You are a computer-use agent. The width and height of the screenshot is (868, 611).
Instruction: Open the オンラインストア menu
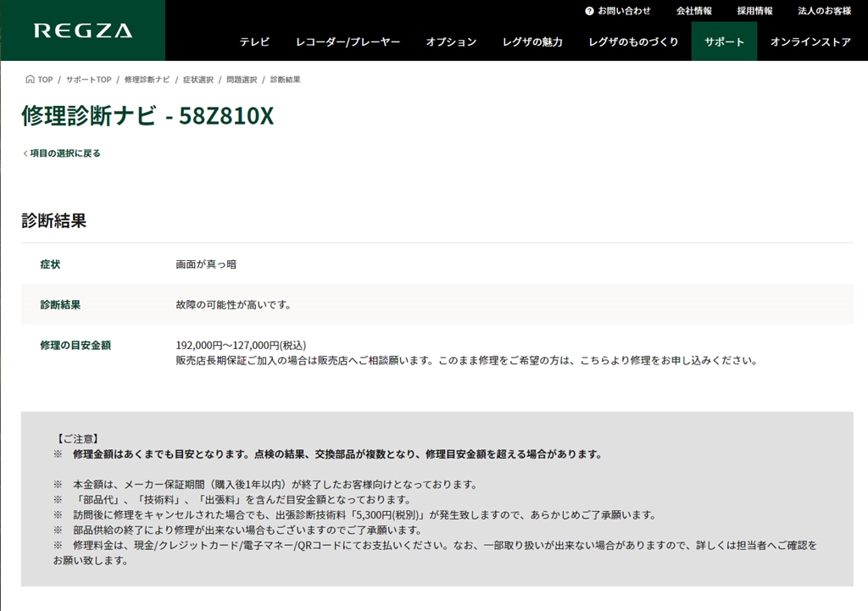pyautogui.click(x=810, y=42)
